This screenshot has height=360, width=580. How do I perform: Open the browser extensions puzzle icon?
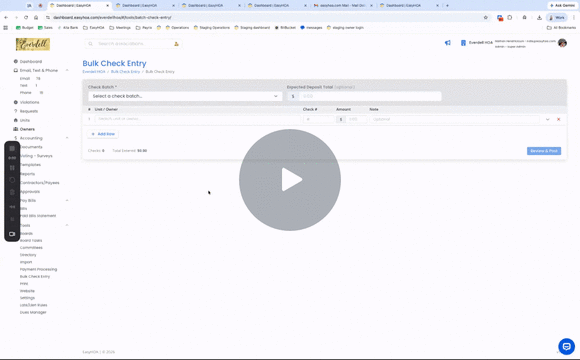tap(510, 17)
